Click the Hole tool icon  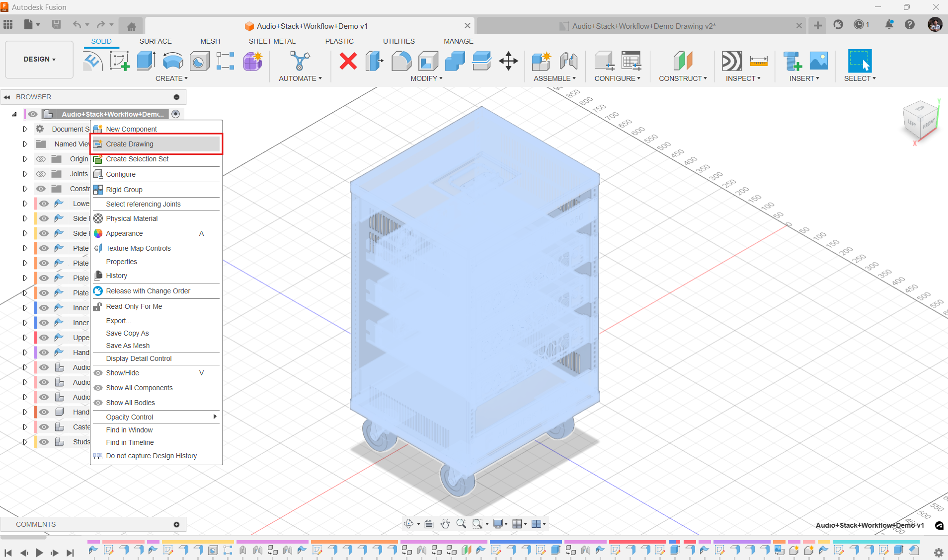[x=199, y=61]
